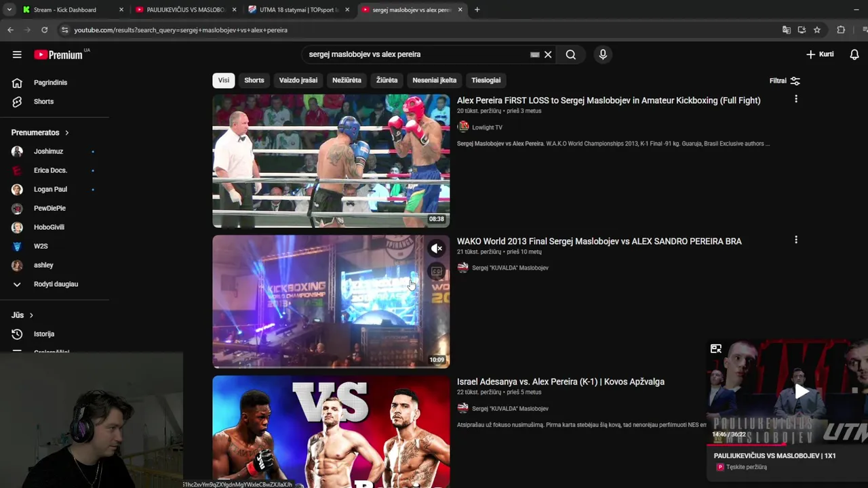868x488 pixels.
Task: Open more options for Alex Pereira FIRST LOSS video
Action: [x=796, y=99]
